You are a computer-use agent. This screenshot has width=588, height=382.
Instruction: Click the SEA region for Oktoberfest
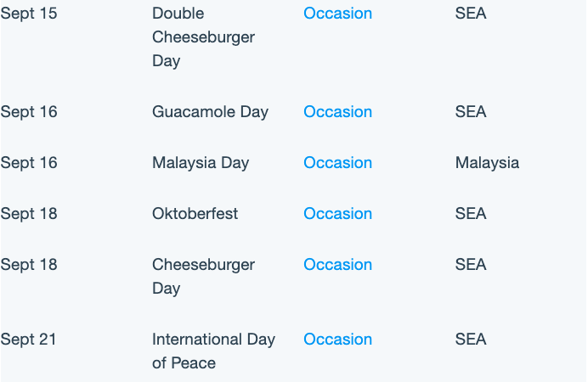pos(471,214)
